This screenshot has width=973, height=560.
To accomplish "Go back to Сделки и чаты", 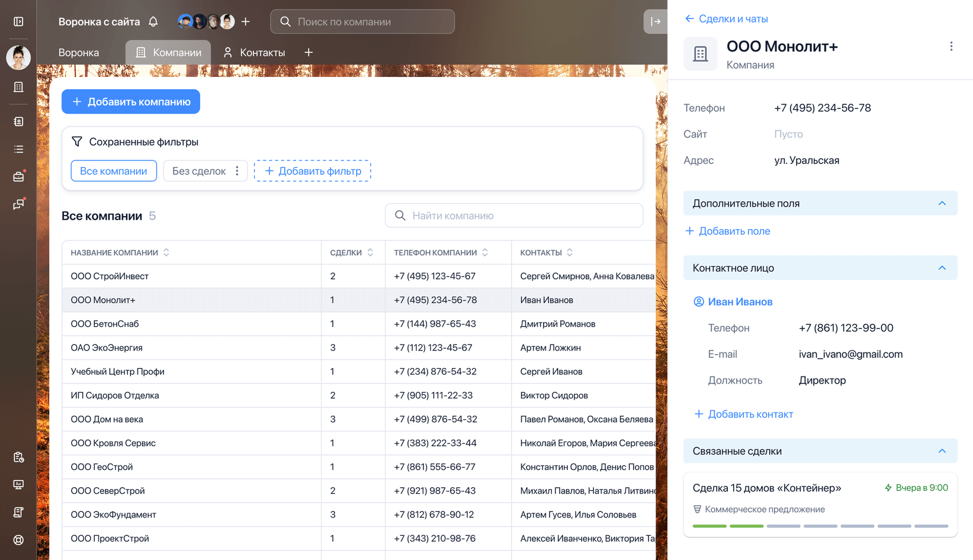I will [726, 19].
